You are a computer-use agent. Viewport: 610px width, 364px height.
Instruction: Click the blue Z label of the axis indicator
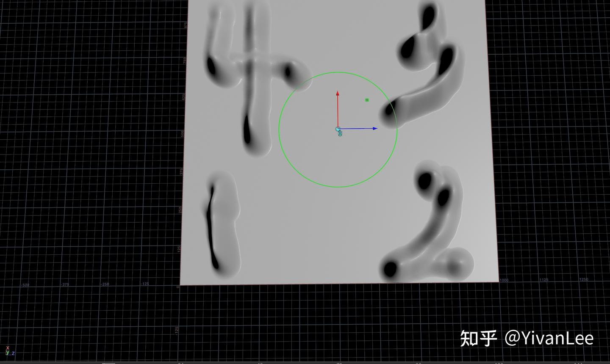coord(13,353)
